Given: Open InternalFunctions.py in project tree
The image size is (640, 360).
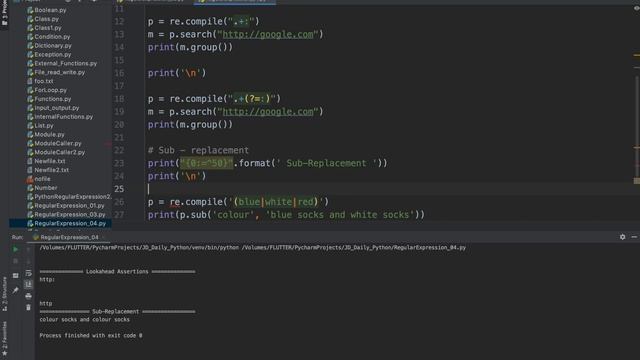Looking at the screenshot, I should coord(63,117).
